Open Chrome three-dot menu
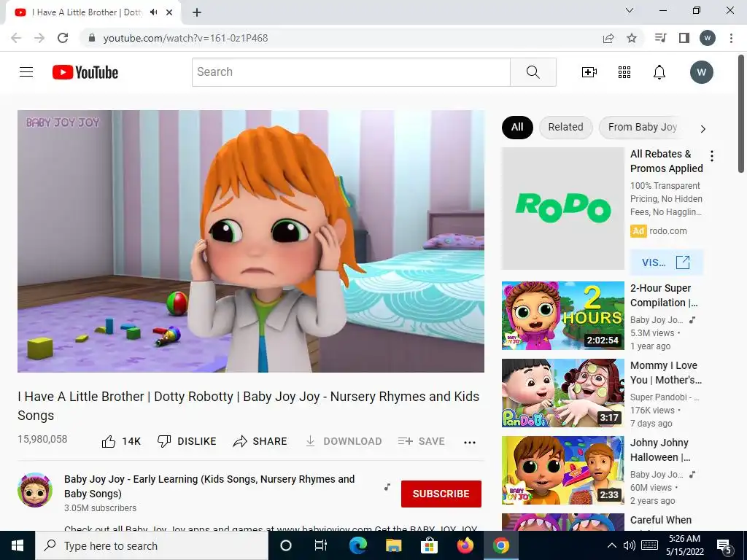 click(731, 38)
